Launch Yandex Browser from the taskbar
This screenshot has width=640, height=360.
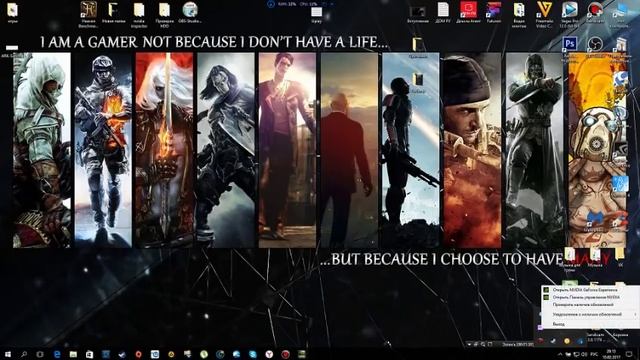tap(269, 354)
